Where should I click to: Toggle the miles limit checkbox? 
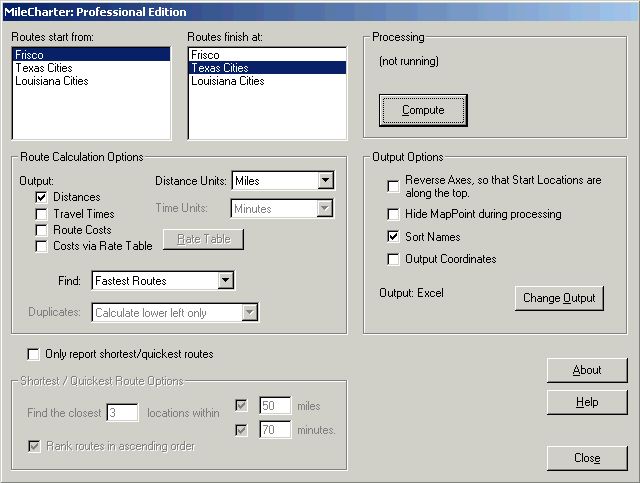pyautogui.click(x=241, y=405)
